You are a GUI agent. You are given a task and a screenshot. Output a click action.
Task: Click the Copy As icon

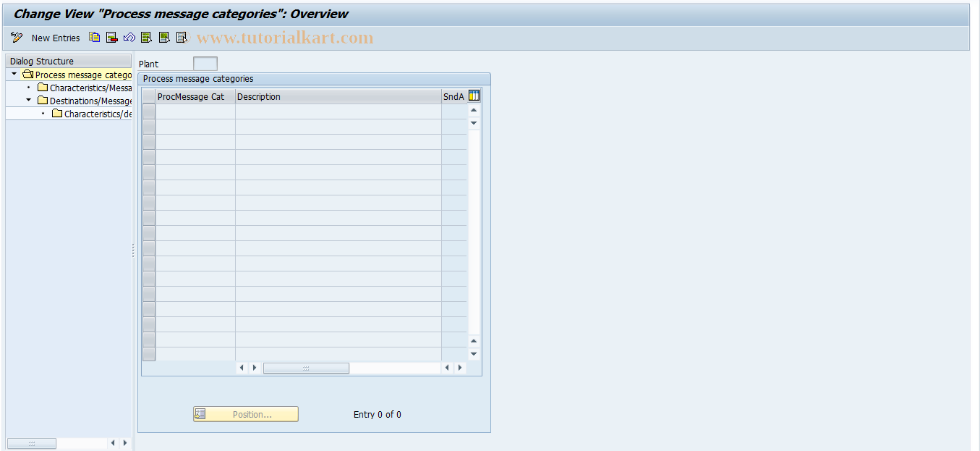[x=95, y=38]
